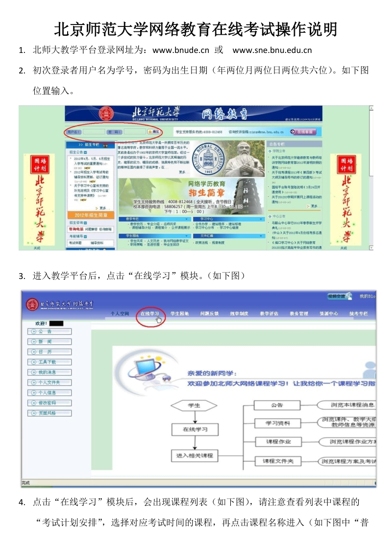Open 咨询电话 link under 招生咨询
Image resolution: width=392 pixels, height=555 pixels.
[x=76, y=229]
